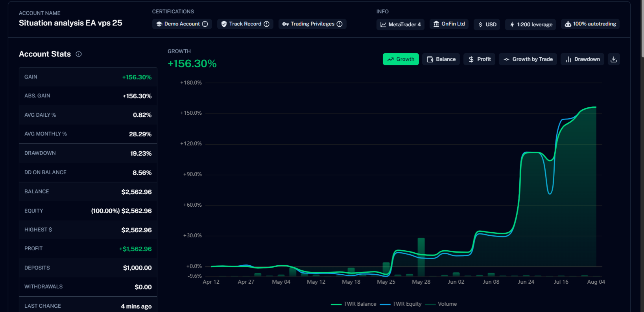Click the Trading Privileges info icon
644x312 pixels.
pos(340,24)
